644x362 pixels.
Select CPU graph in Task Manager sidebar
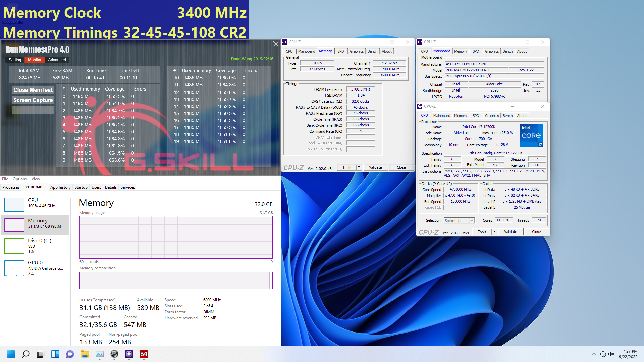point(35,204)
